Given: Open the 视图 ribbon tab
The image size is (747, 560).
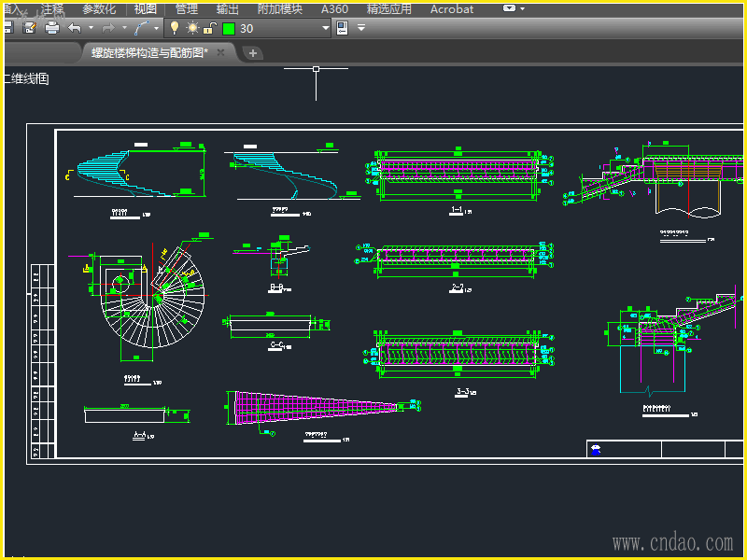Looking at the screenshot, I should [x=145, y=8].
